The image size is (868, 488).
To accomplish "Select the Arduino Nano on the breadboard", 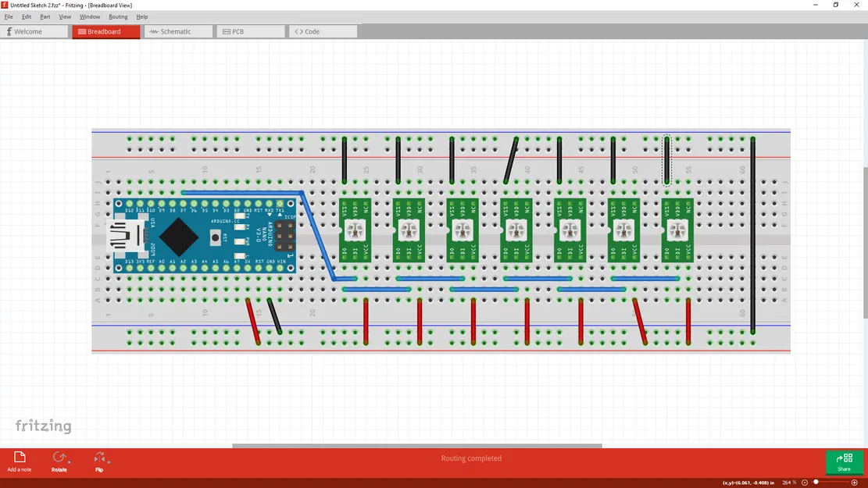I will pyautogui.click(x=203, y=234).
